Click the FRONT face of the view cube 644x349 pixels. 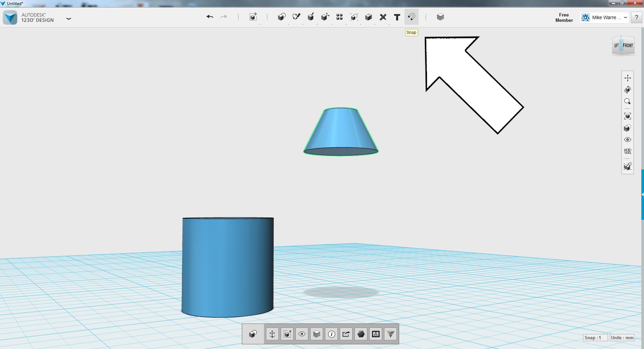[628, 45]
